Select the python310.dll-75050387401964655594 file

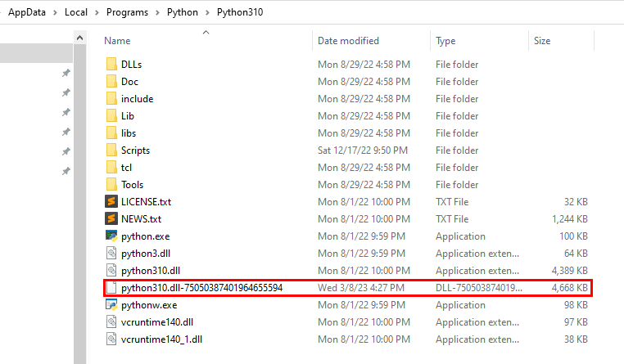(201, 287)
